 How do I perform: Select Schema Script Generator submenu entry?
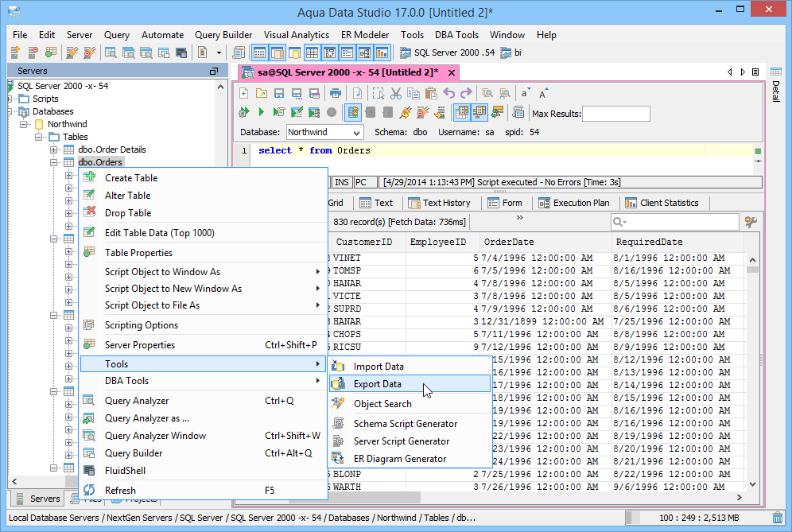[410, 423]
